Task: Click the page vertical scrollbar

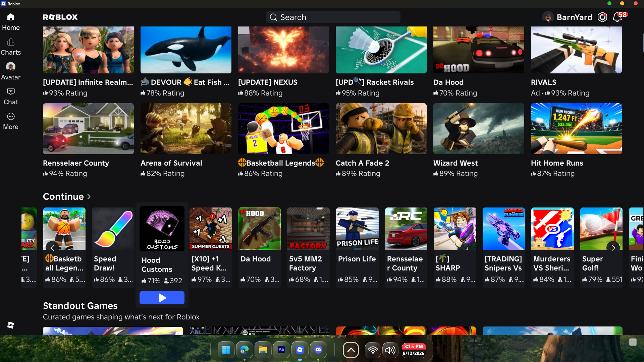Action: tap(643, 43)
